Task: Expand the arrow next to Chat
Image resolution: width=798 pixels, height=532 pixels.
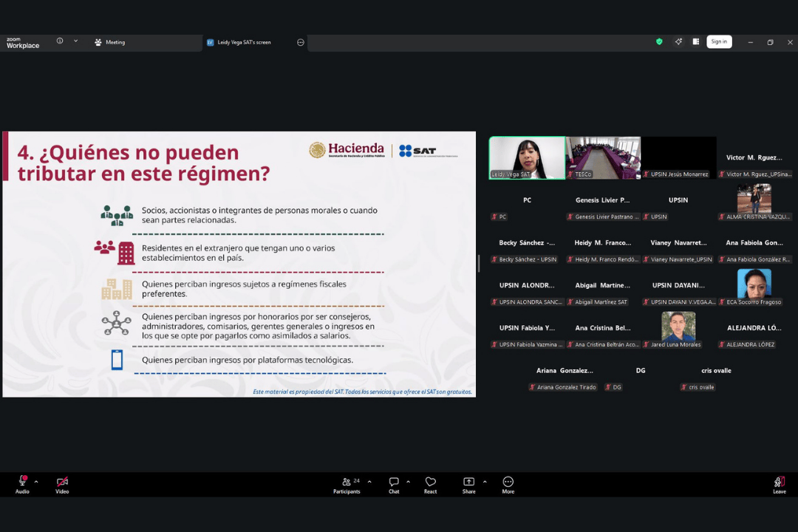Action: [x=408, y=482]
